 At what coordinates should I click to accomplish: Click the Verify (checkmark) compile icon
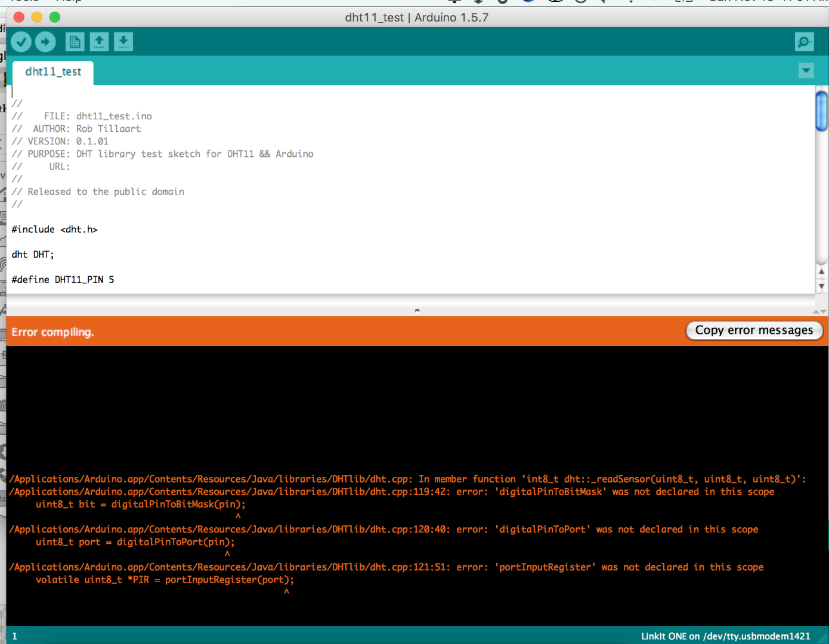tap(21, 42)
